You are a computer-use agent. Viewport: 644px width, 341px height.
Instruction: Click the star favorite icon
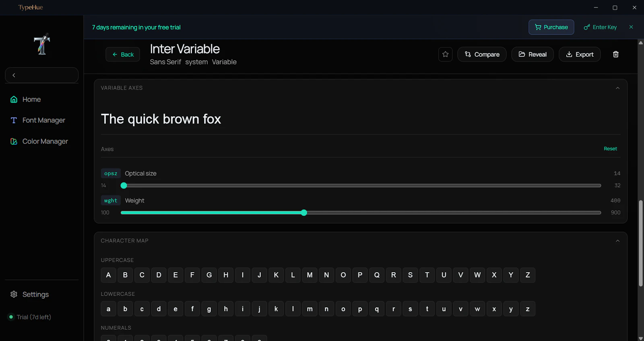point(445,54)
